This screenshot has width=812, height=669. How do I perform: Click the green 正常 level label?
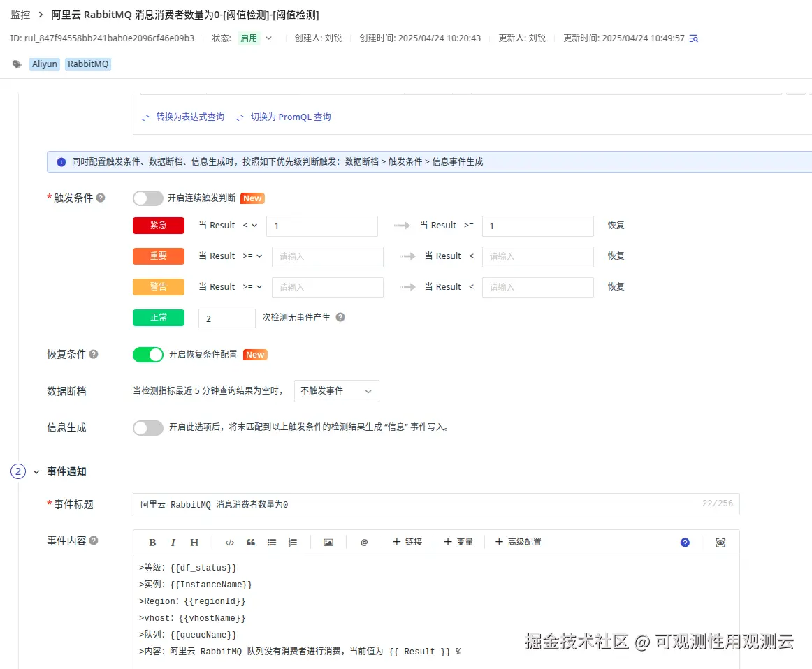coord(159,318)
